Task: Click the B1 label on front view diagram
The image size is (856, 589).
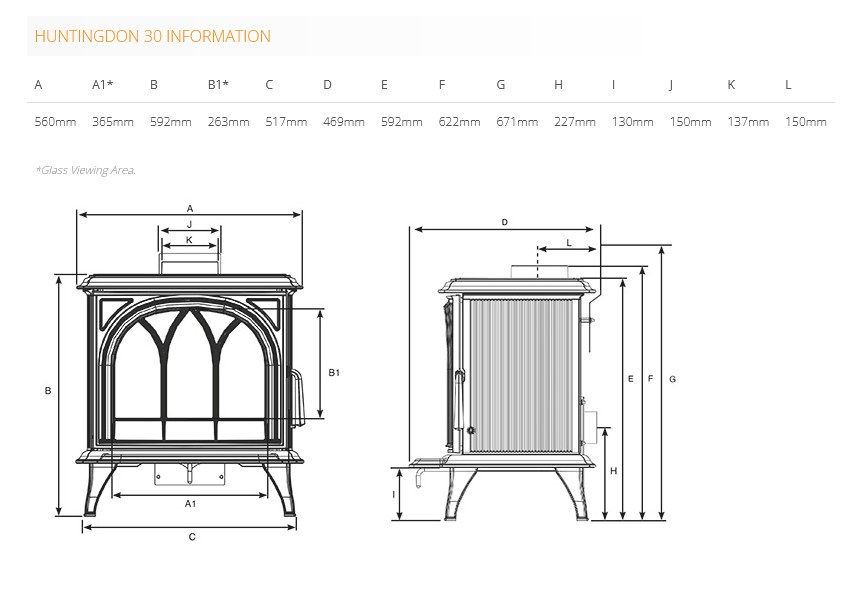Action: click(335, 373)
